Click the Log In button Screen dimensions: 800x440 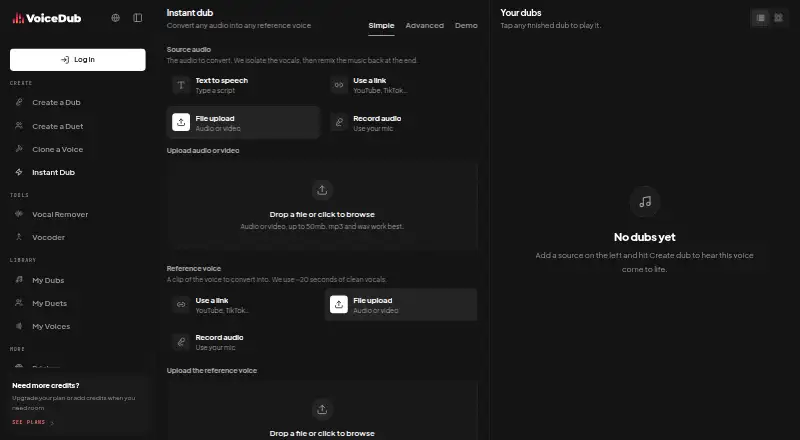[x=78, y=60]
